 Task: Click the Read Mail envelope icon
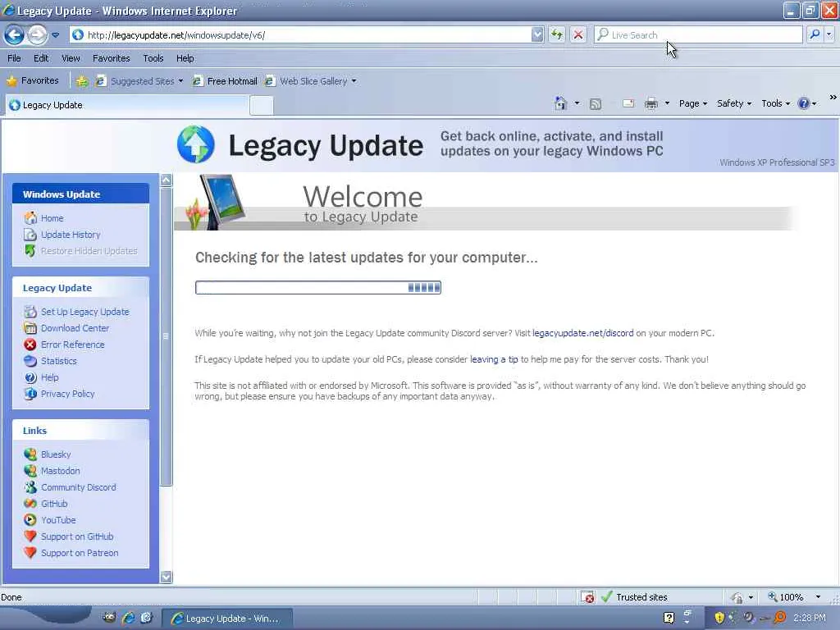coord(628,103)
